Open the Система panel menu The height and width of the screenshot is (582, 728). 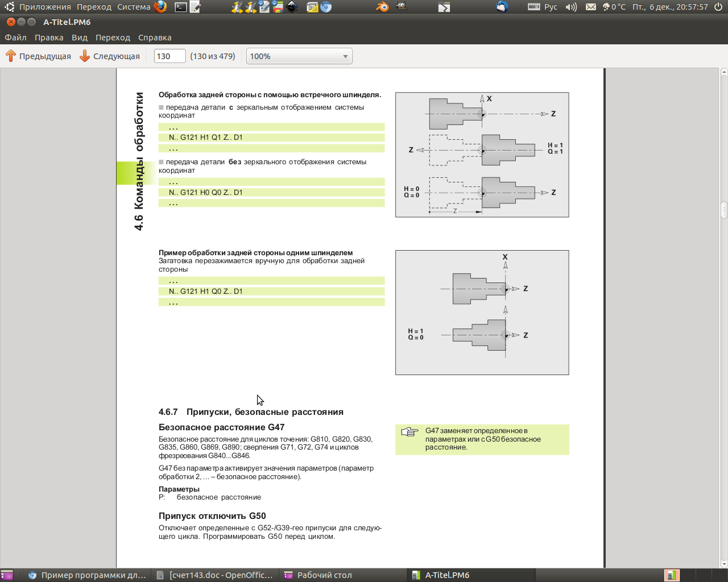pos(134,7)
